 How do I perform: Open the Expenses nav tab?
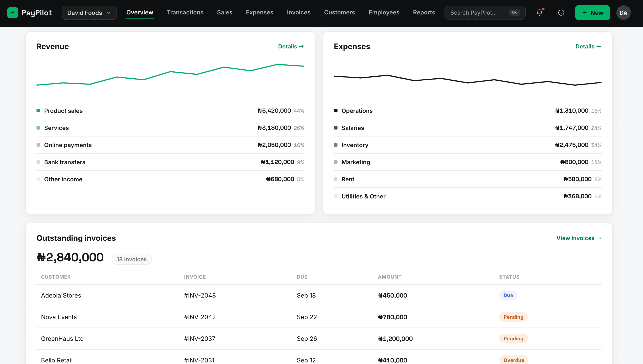point(260,12)
